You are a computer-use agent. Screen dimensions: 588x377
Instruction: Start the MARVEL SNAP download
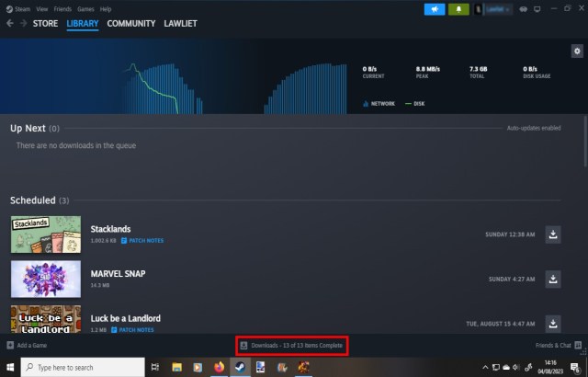[553, 278]
